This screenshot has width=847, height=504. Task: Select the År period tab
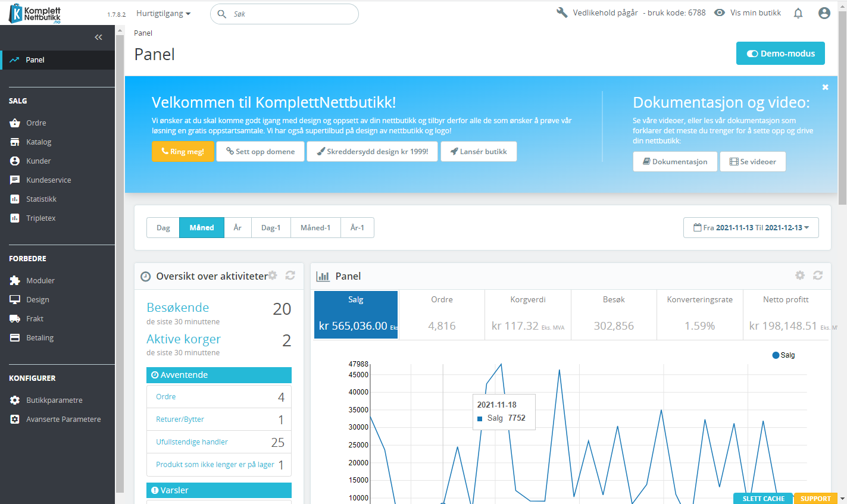237,228
